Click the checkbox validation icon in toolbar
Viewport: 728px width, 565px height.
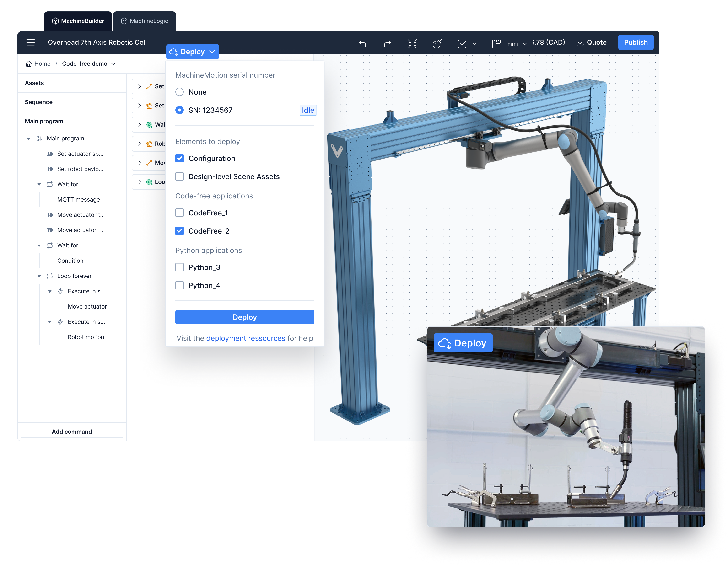point(462,44)
